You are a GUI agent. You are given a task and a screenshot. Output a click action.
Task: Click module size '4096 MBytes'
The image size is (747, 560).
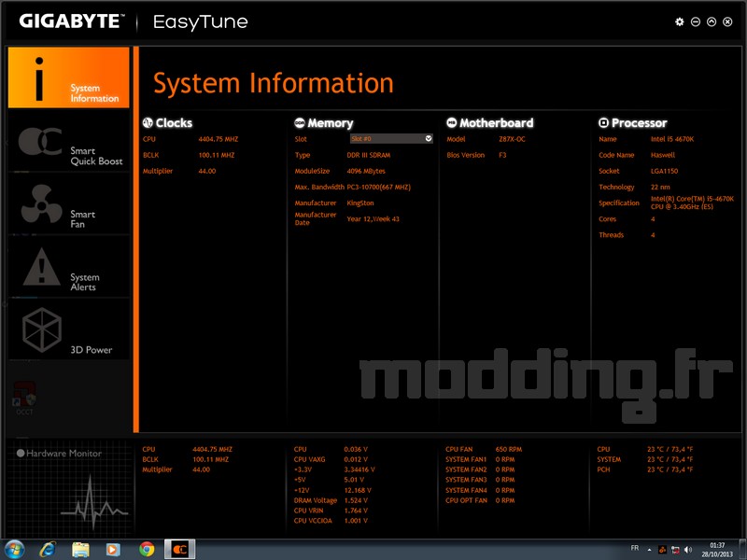coord(366,171)
